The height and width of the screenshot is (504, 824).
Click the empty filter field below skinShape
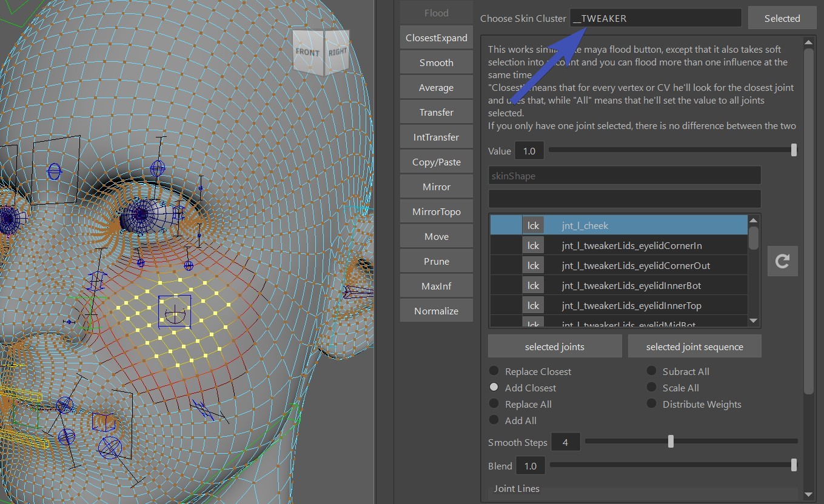pyautogui.click(x=625, y=199)
